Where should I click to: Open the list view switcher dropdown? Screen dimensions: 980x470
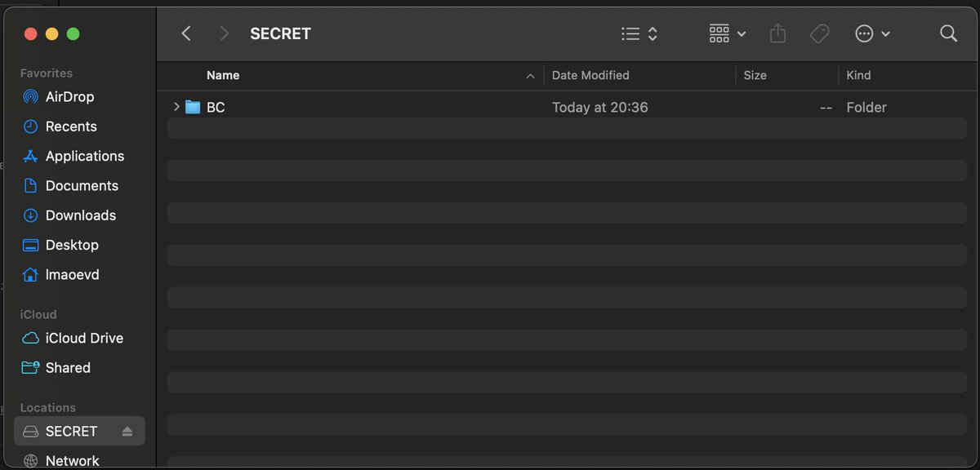[x=639, y=33]
